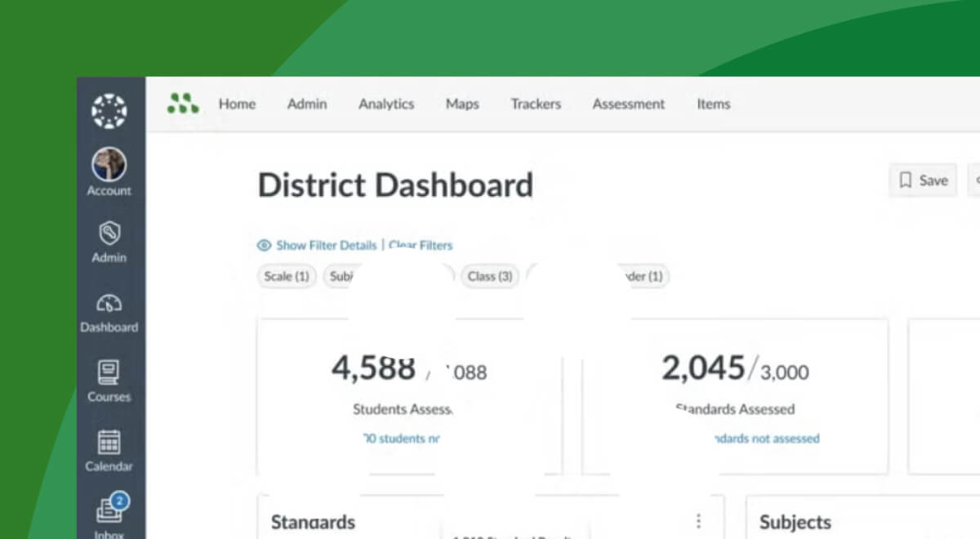Click Clear Filters link
The image size is (980, 539).
click(x=421, y=245)
